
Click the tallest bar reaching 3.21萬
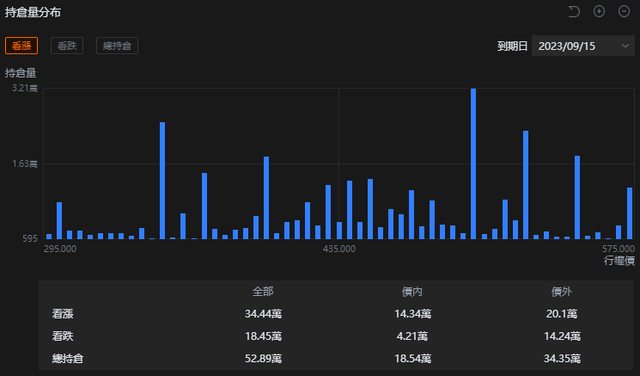pyautogui.click(x=473, y=163)
